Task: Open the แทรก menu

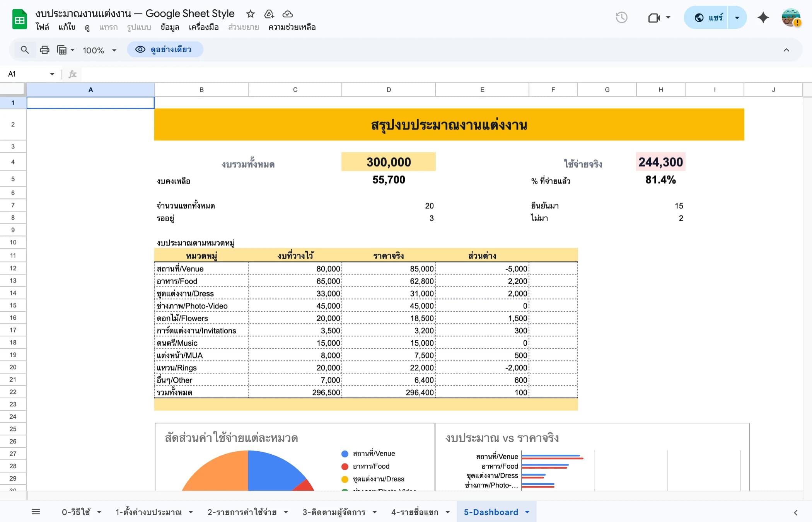Action: 109,27
